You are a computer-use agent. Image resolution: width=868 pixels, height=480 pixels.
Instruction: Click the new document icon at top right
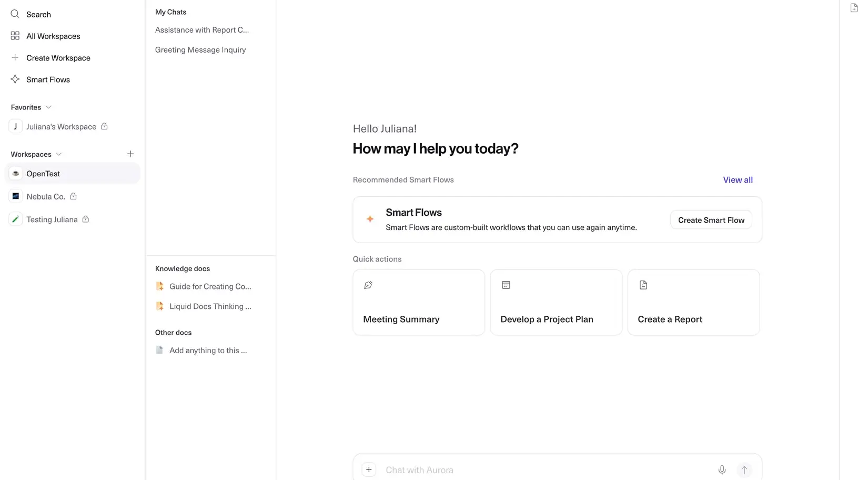click(x=854, y=8)
